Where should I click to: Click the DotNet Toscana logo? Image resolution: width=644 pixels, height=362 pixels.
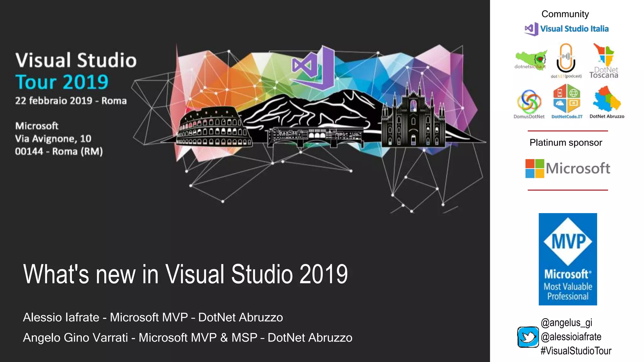pyautogui.click(x=604, y=60)
